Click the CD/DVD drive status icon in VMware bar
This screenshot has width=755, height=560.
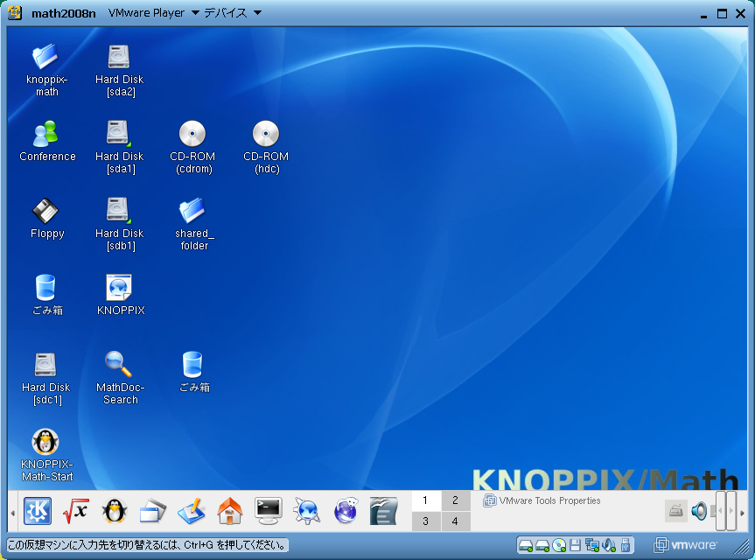(x=559, y=545)
